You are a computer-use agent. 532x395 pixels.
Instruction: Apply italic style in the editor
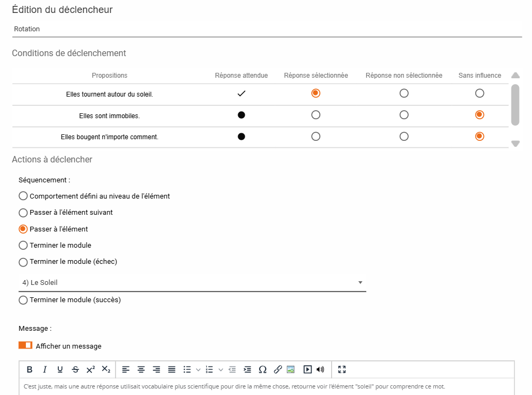[x=45, y=370]
